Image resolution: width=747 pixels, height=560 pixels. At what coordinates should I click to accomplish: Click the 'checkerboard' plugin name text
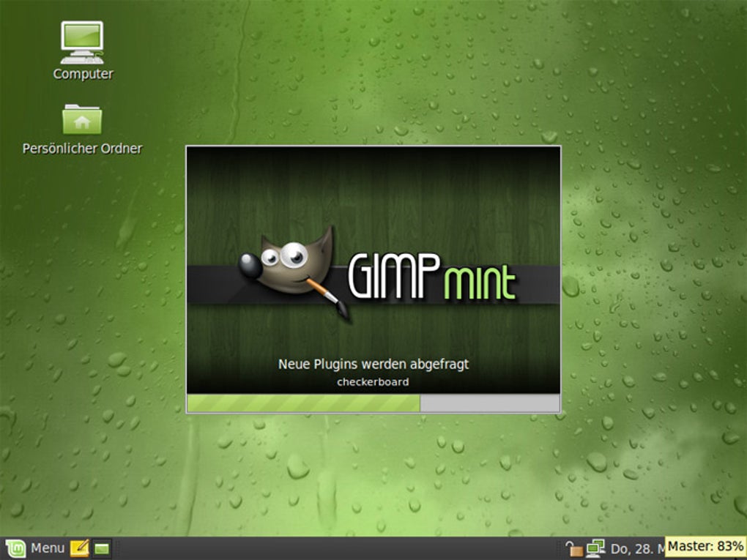point(373,382)
